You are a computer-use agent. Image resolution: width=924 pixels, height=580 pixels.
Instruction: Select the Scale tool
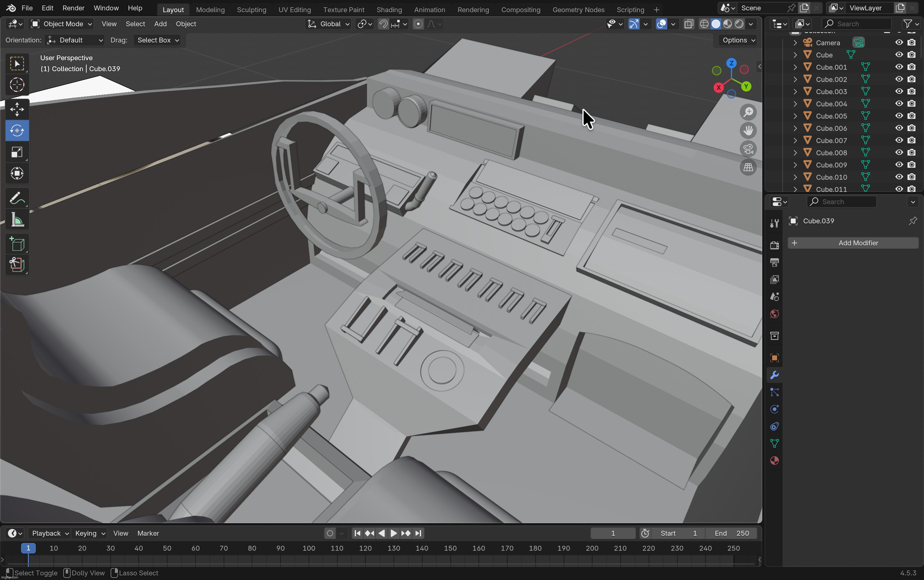[x=17, y=152]
